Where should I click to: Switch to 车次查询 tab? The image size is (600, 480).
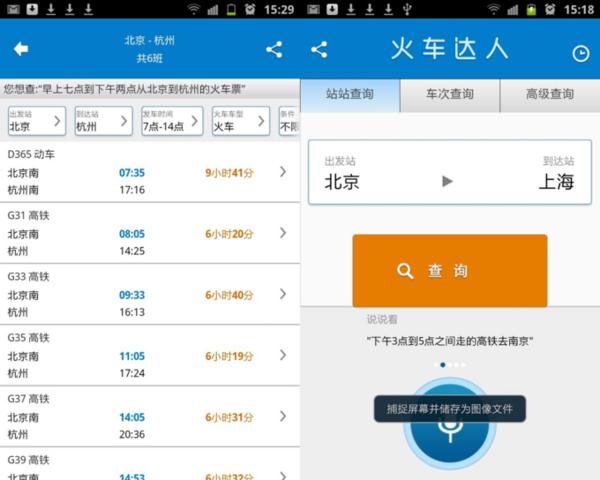pos(450,95)
